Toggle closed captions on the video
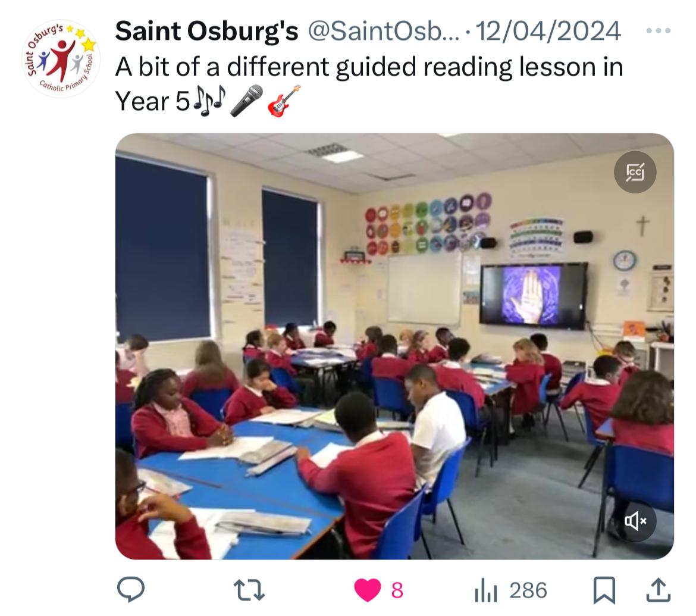This screenshot has width=696, height=616. point(635,172)
